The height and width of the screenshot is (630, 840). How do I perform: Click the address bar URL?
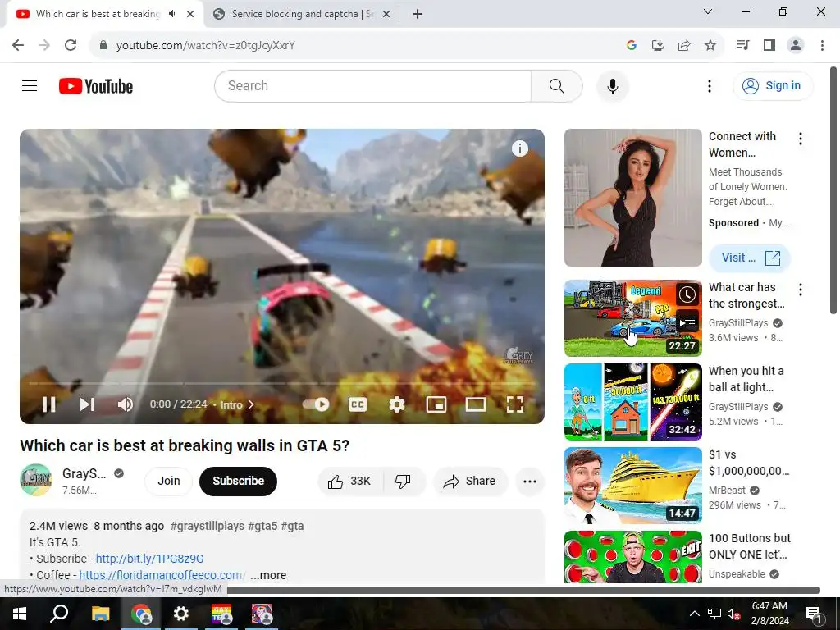click(206, 46)
